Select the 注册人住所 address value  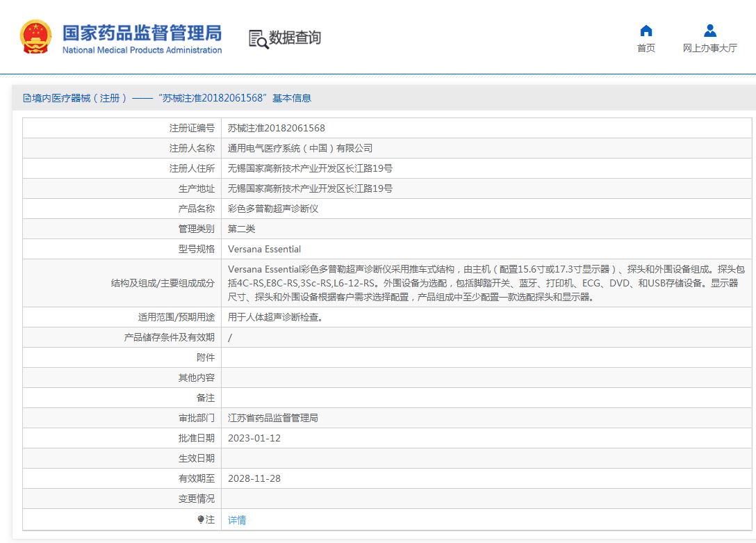click(310, 169)
